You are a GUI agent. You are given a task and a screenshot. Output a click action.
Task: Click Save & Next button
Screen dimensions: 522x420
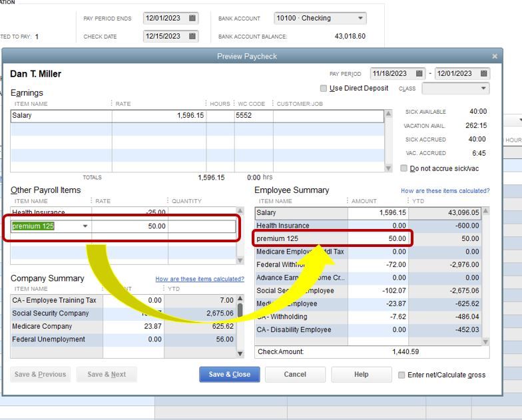point(107,374)
